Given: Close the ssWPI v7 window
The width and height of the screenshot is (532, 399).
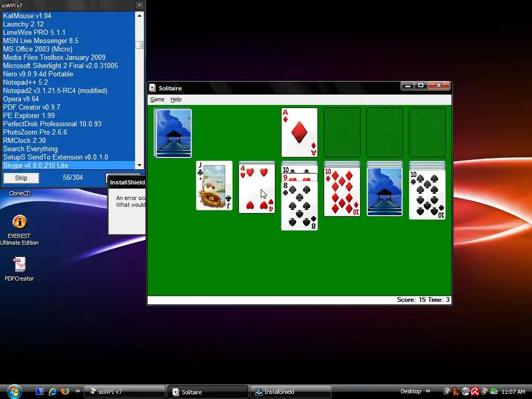Looking at the screenshot, I should [x=139, y=5].
